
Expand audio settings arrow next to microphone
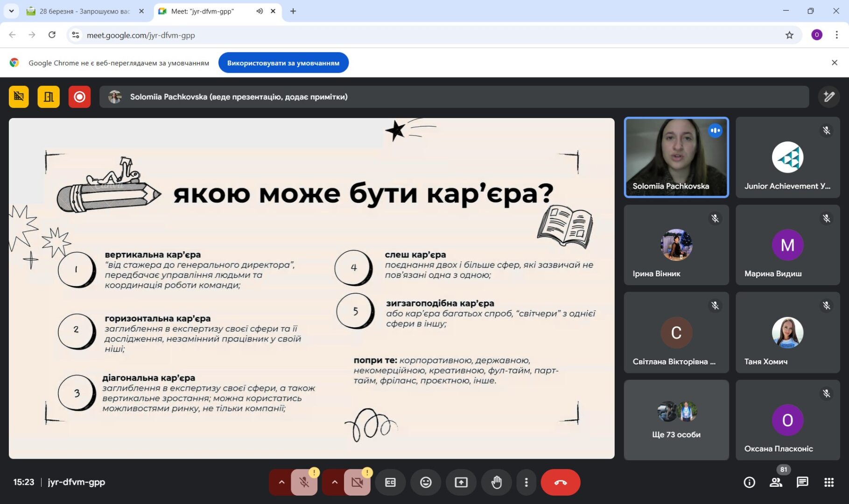[x=281, y=482]
